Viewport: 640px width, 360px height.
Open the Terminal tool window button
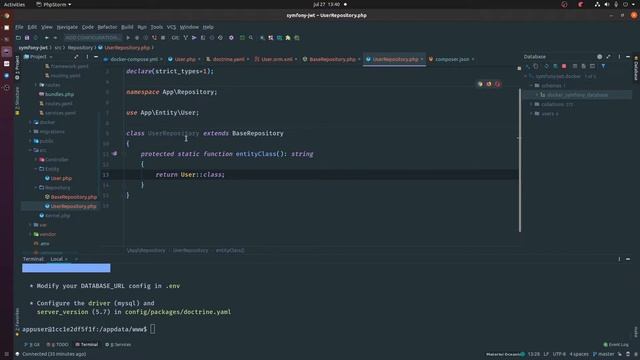coord(87,344)
